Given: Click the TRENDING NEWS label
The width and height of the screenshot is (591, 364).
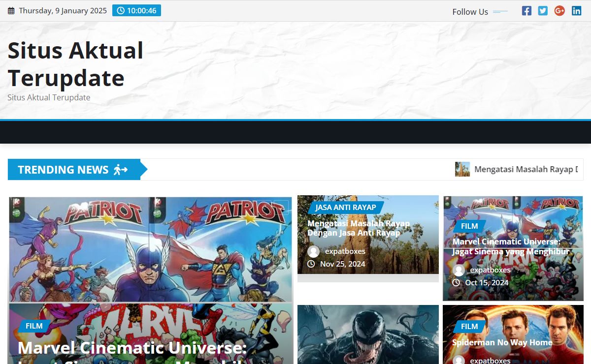Looking at the screenshot, I should pos(63,170).
